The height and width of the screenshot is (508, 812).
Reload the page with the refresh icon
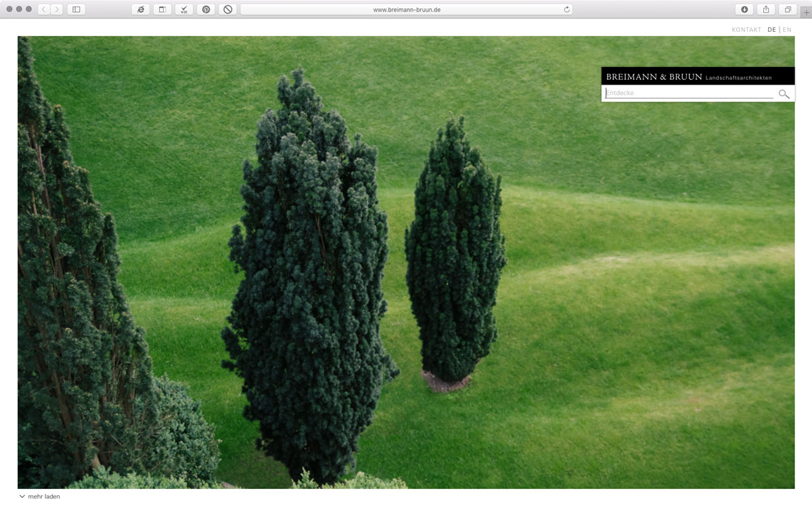(x=566, y=9)
